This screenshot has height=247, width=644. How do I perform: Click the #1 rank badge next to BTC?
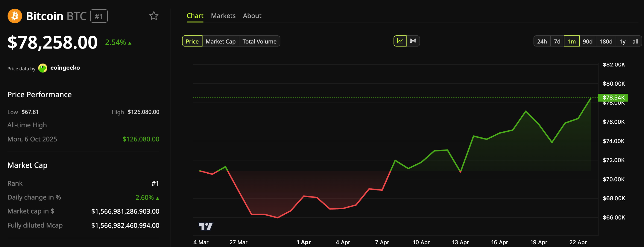(99, 16)
